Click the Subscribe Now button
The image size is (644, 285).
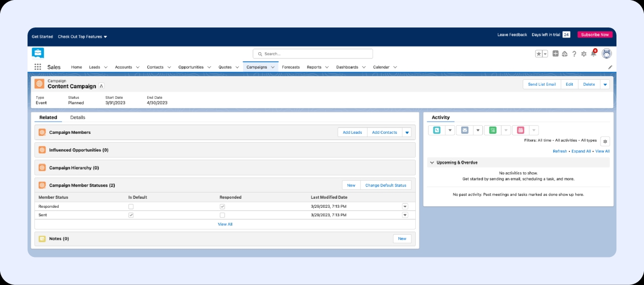[595, 34]
